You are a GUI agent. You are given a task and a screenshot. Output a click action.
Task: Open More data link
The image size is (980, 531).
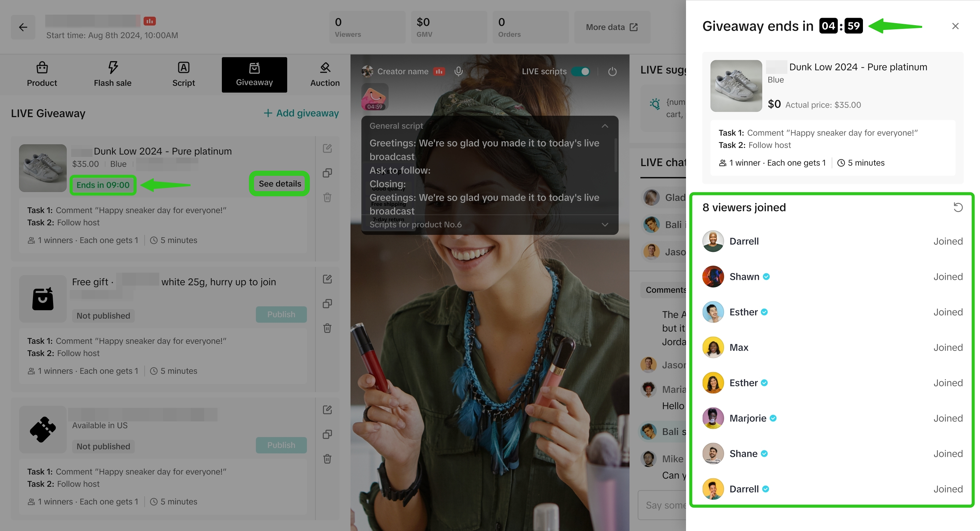612,27
